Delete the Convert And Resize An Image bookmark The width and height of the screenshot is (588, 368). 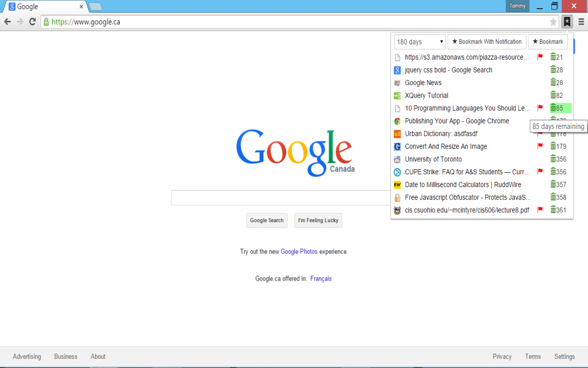(x=553, y=146)
